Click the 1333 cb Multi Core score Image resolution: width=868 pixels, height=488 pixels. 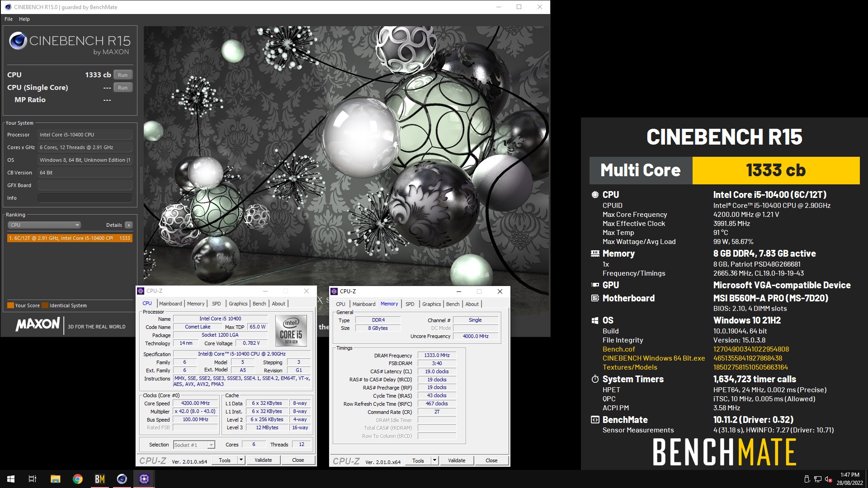click(x=776, y=170)
